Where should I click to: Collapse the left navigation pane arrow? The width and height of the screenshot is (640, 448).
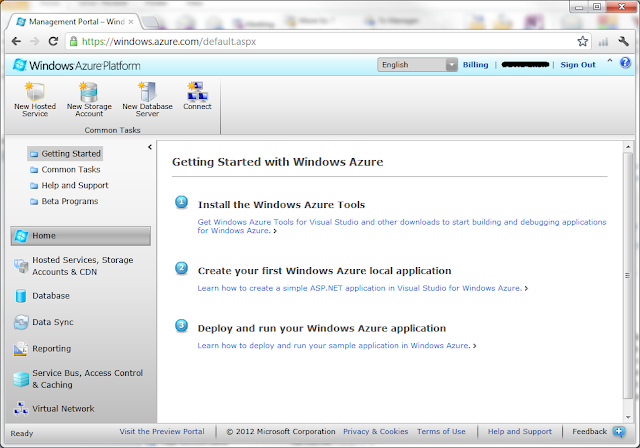150,147
